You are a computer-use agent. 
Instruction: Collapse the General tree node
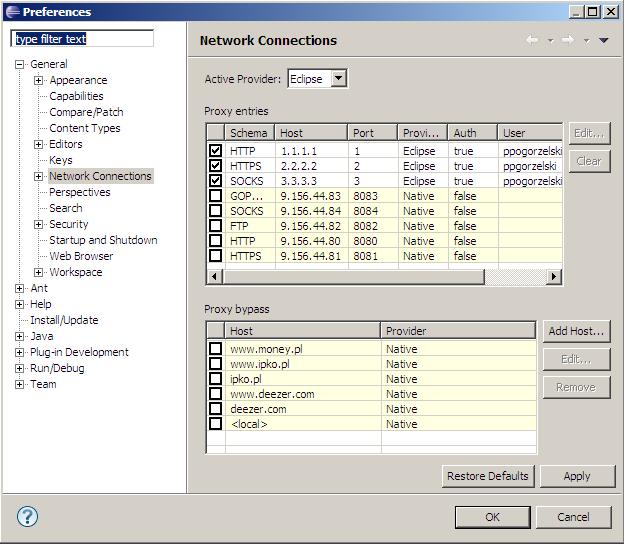(19, 64)
